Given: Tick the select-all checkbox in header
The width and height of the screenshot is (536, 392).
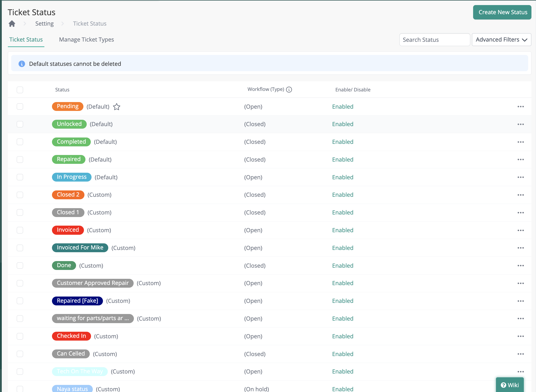Looking at the screenshot, I should pyautogui.click(x=20, y=90).
